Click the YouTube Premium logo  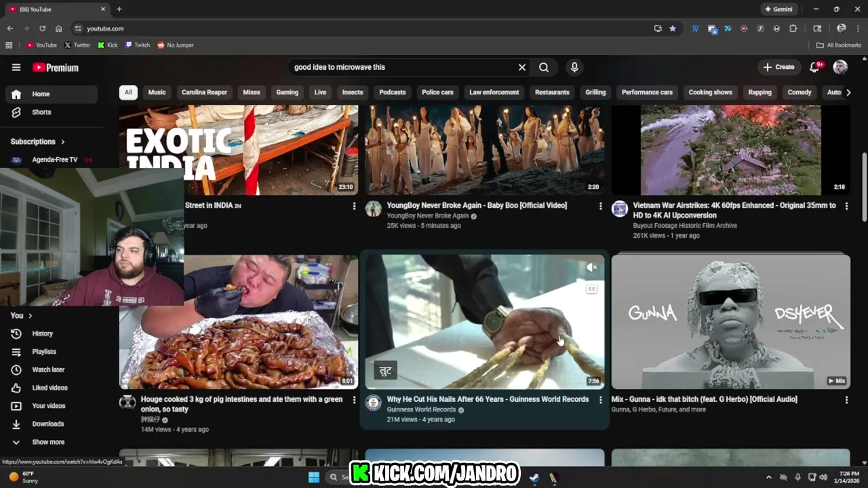(56, 68)
